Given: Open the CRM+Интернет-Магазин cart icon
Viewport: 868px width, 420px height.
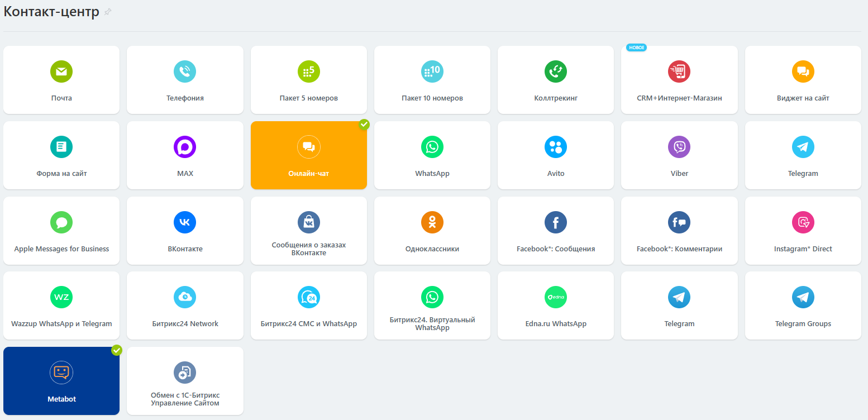Looking at the screenshot, I should click(679, 71).
